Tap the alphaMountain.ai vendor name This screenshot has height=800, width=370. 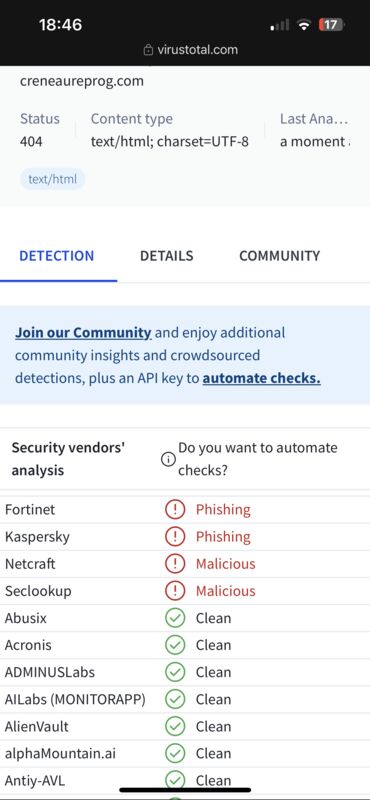[60, 753]
